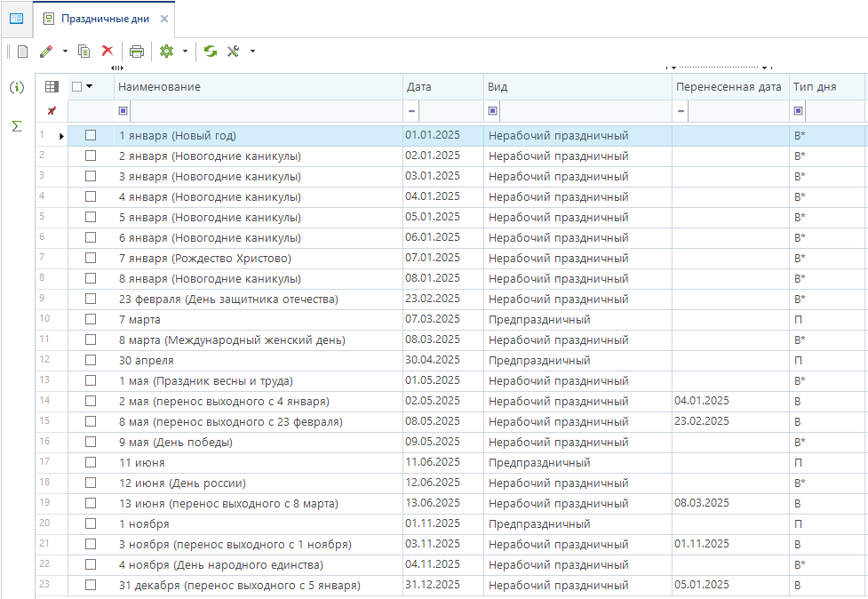The width and height of the screenshot is (868, 599).
Task: Click the Наименование filter input field
Action: (x=267, y=111)
